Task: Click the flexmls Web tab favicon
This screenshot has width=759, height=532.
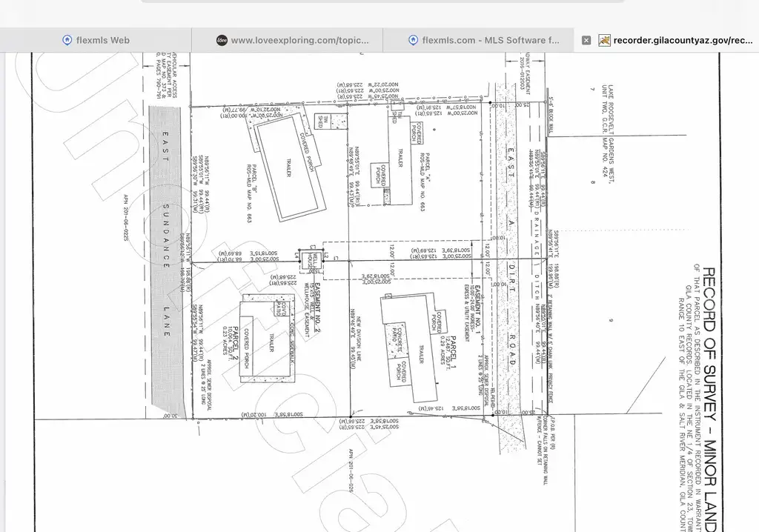Action: tap(67, 40)
